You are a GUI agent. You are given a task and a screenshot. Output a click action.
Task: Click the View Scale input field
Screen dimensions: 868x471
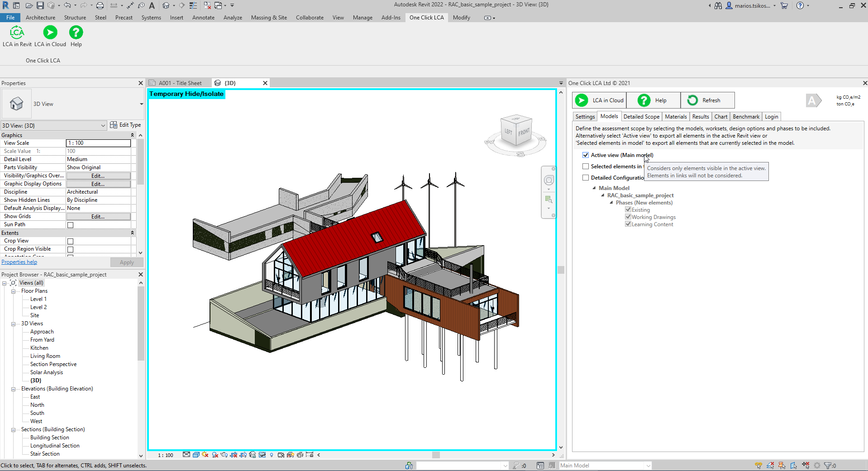98,143
